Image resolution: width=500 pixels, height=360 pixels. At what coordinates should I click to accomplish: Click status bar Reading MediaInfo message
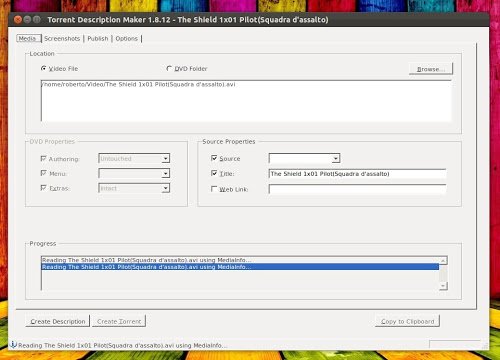pos(123,345)
